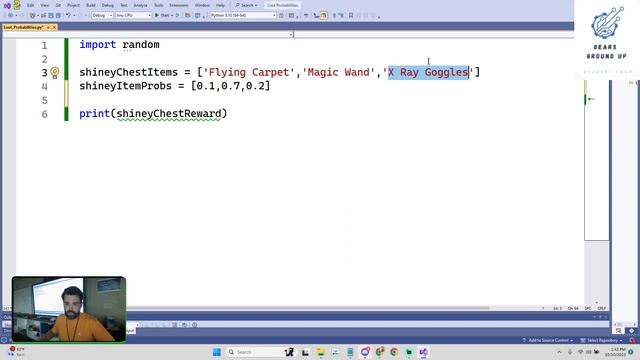640x360 pixels.
Task: Click Add to Source Control
Action: pos(548,340)
